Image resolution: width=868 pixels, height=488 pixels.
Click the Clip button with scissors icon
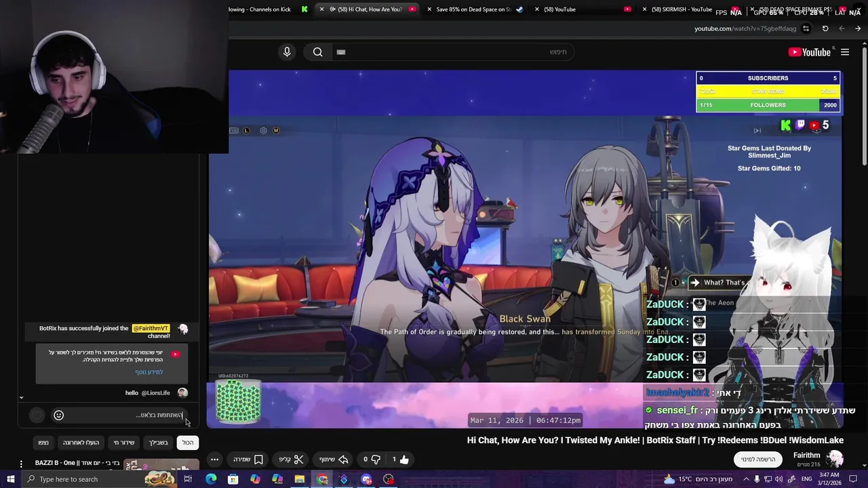(x=291, y=460)
